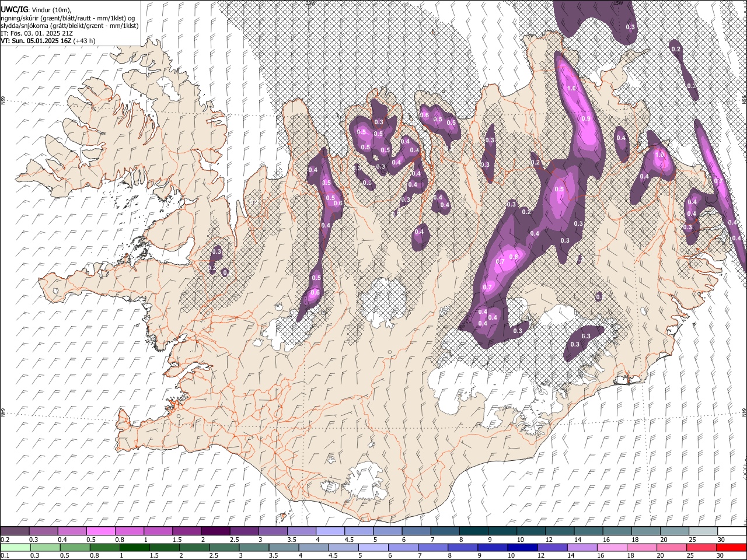Click the 'VT: Sun. 05.01.2025 16Z (+43 h)' line
Image resolution: width=747 pixels, height=560 pixels.
[48, 41]
